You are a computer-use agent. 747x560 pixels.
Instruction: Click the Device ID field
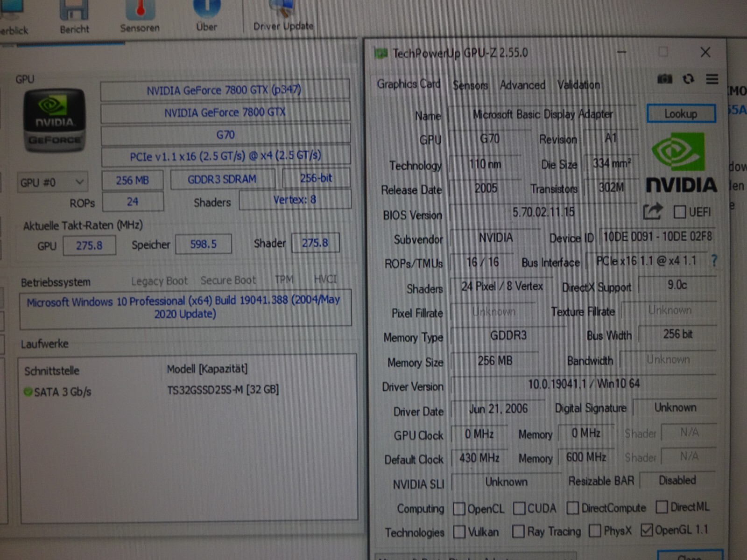pyautogui.click(x=657, y=237)
